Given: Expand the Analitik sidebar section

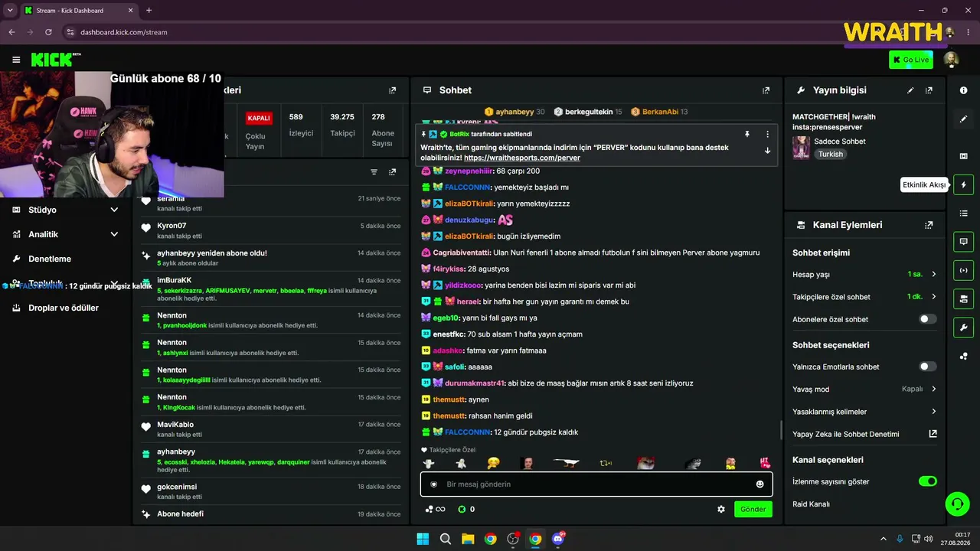Looking at the screenshot, I should [x=66, y=234].
